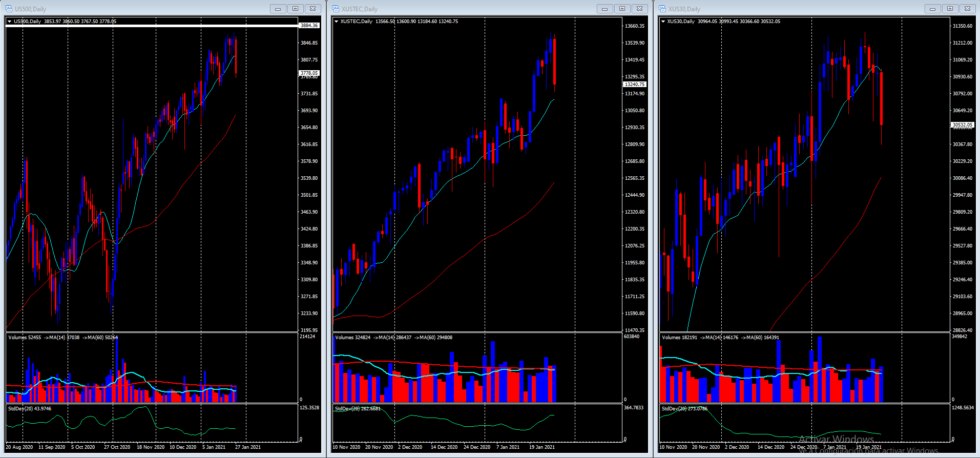
Task: Maximize the XUS30,Daily chart window
Action: coord(950,9)
